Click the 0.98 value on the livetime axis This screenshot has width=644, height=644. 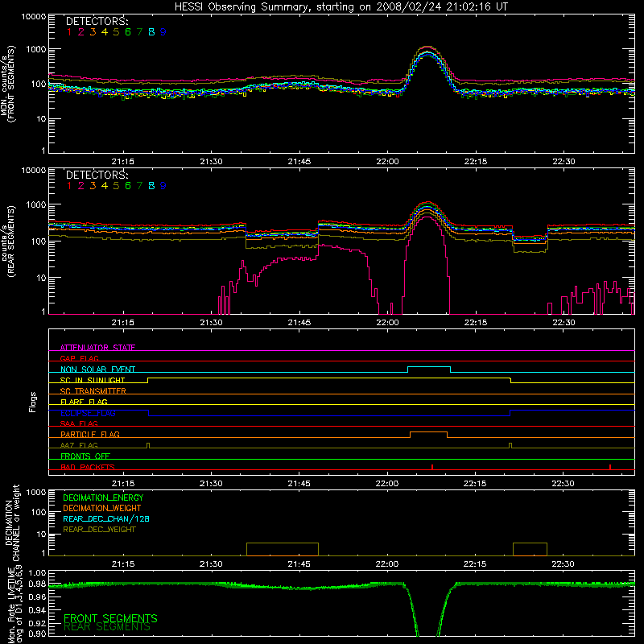click(37, 584)
